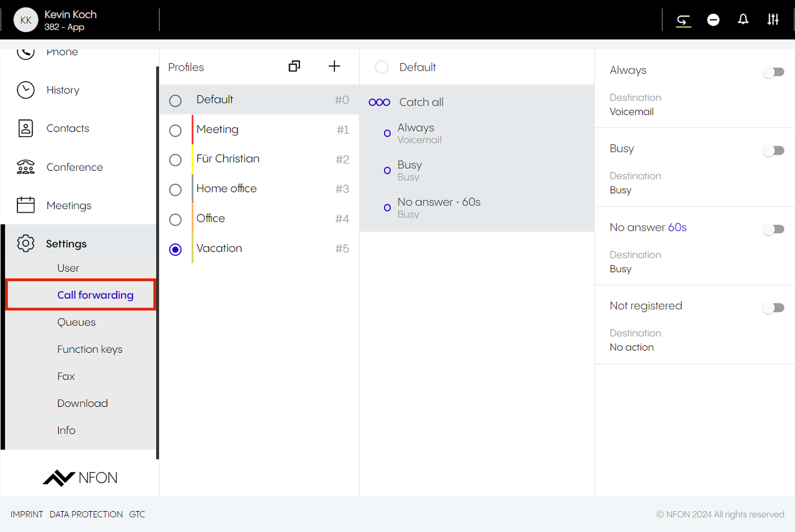795x532 pixels.
Task: Open Function keys submenu item
Action: click(x=89, y=349)
